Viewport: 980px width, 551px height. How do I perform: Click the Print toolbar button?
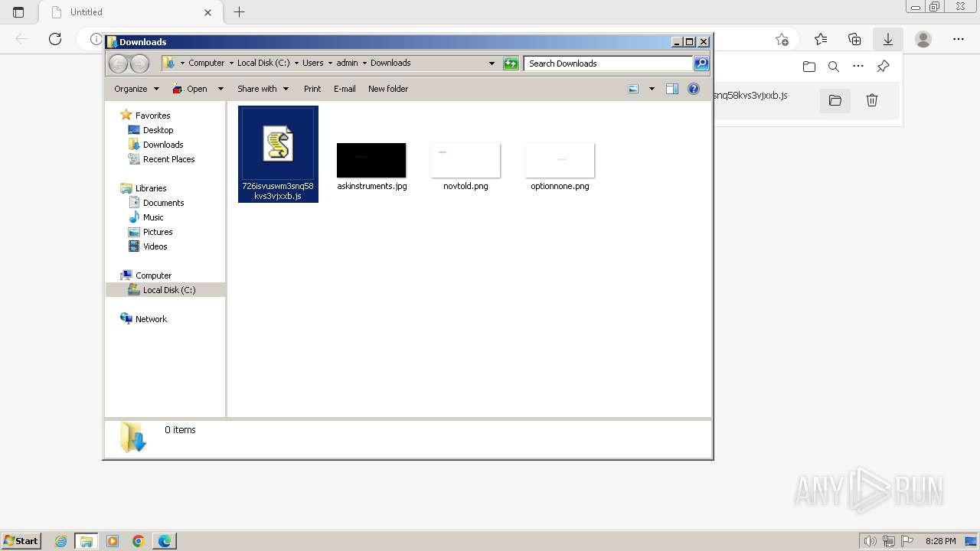pos(312,89)
